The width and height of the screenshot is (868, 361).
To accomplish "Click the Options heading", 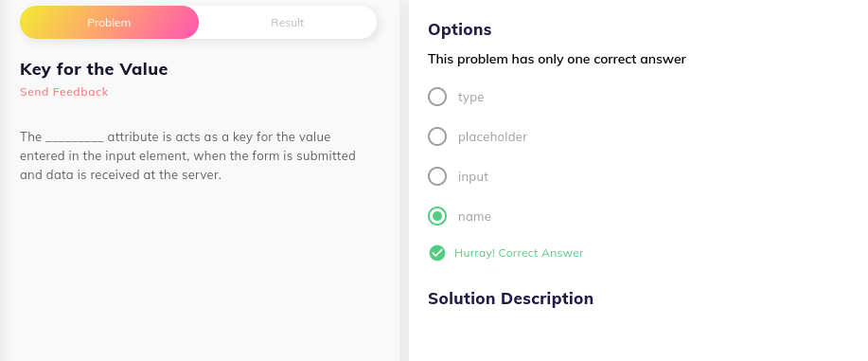I will [459, 29].
